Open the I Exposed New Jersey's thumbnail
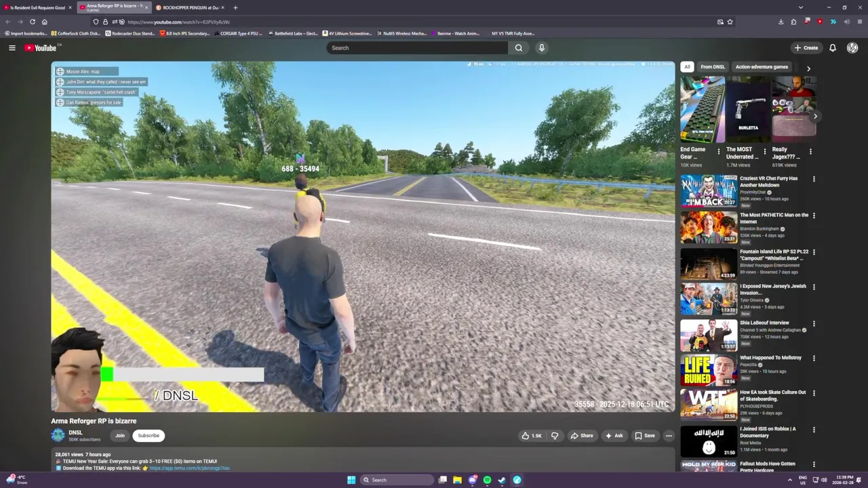 coord(709,299)
